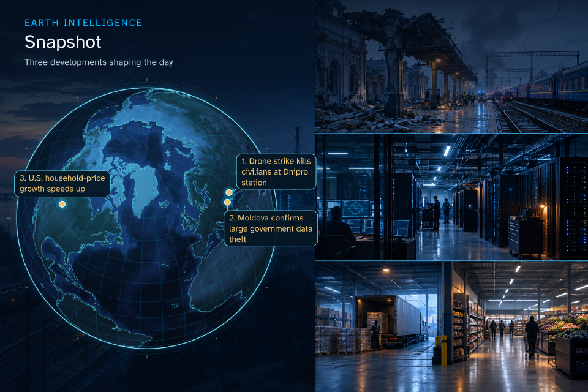Click the 'Snapshot' title
Viewport: 588px width, 392px height.
tap(63, 42)
